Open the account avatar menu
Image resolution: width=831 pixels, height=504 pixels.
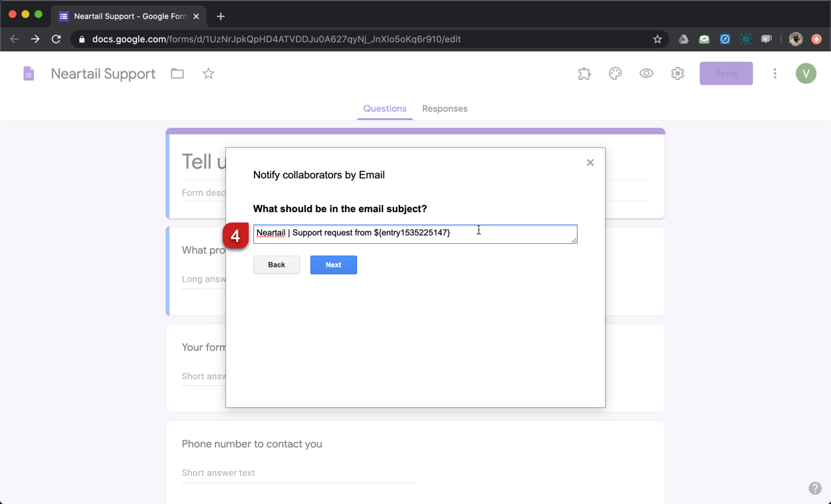pos(806,73)
